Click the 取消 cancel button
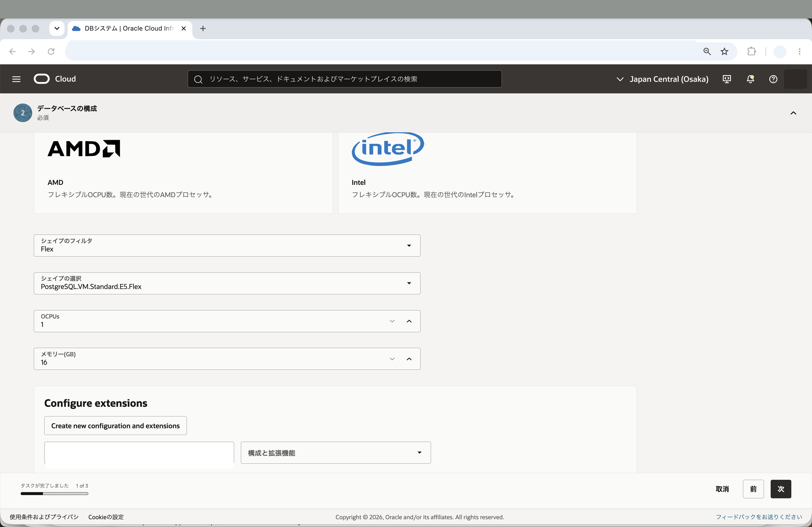The width and height of the screenshot is (812, 527). point(722,489)
